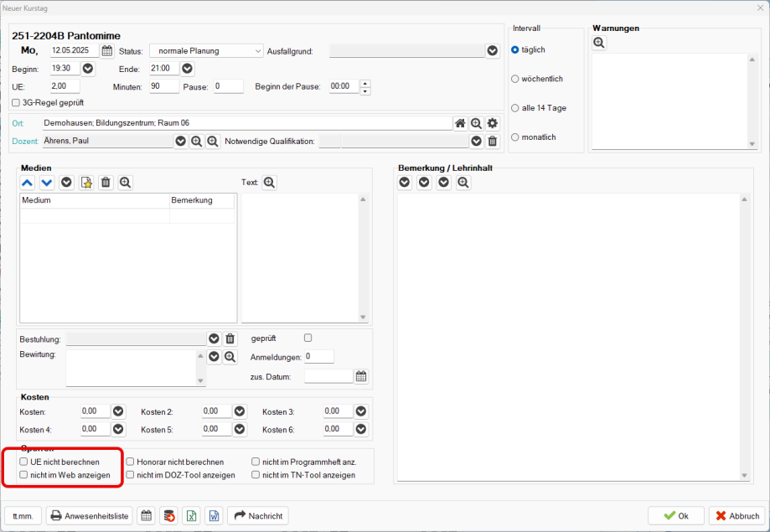Image resolution: width=770 pixels, height=532 pixels.
Task: Open the calendar for zus. Datum
Action: (x=361, y=377)
